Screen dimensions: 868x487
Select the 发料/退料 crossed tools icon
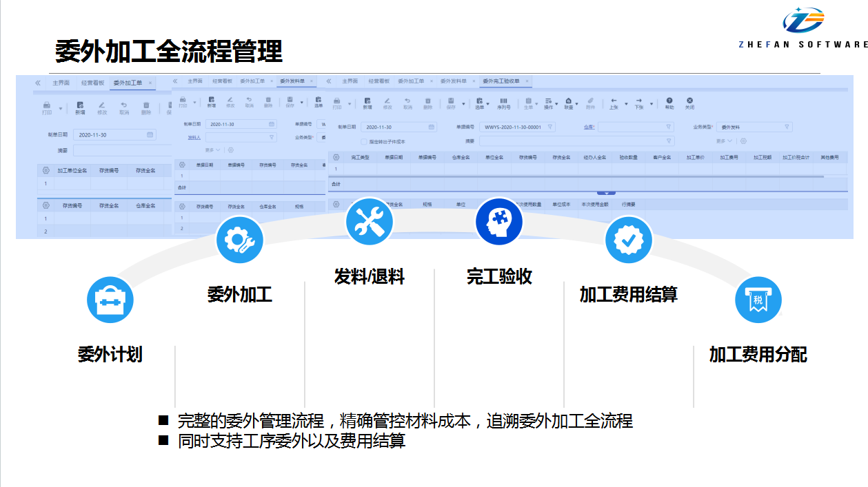pos(369,222)
